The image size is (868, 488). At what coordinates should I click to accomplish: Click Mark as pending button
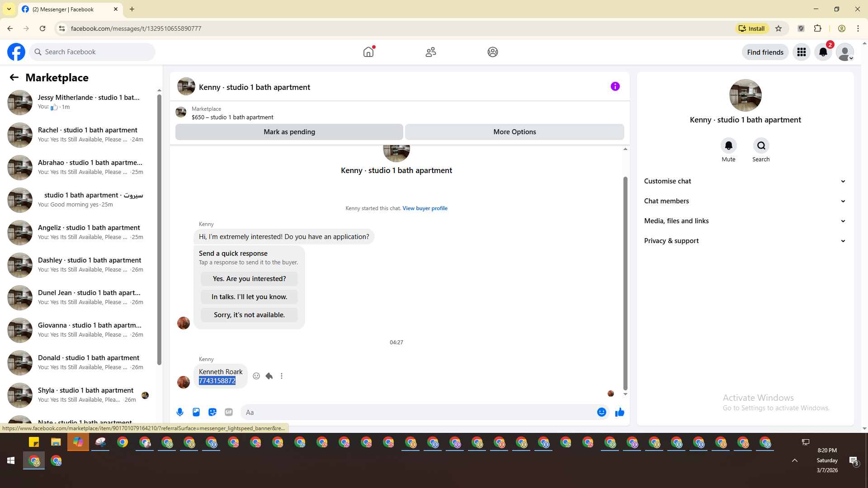[x=289, y=132]
